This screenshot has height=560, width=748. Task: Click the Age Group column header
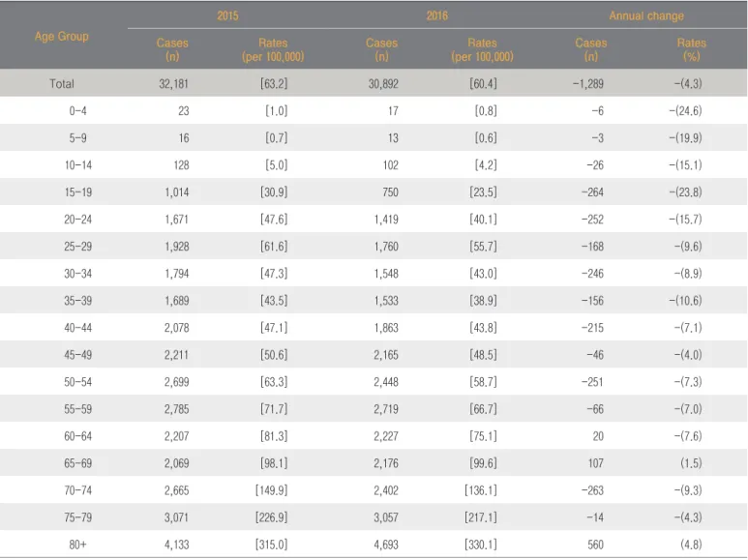click(62, 36)
